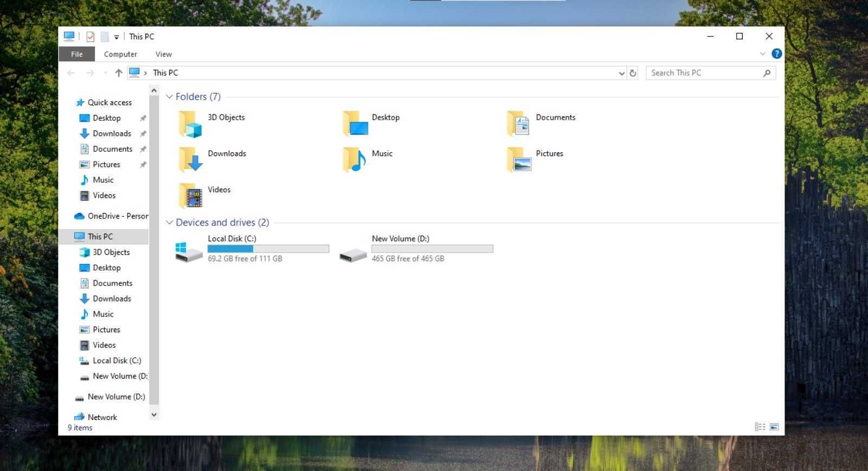The height and width of the screenshot is (471, 868).
Task: Click the New Volume (D:) storage usage bar
Action: pos(432,249)
